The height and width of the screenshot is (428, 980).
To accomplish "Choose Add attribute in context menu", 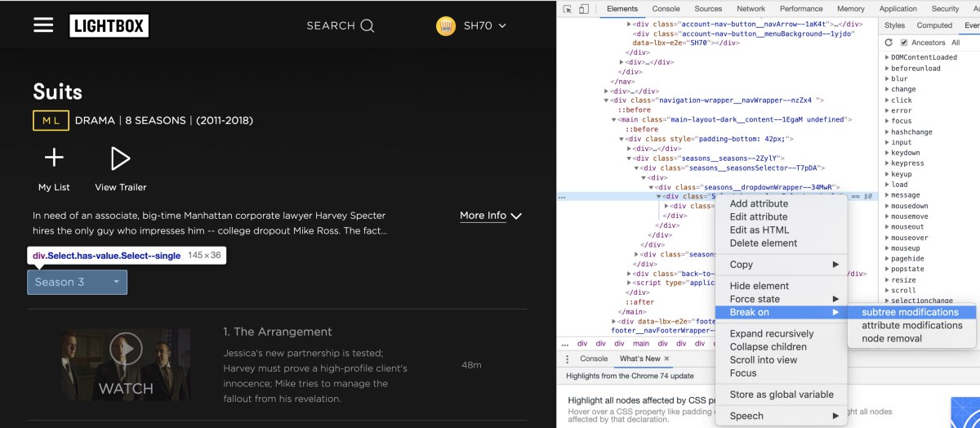I will coord(759,204).
